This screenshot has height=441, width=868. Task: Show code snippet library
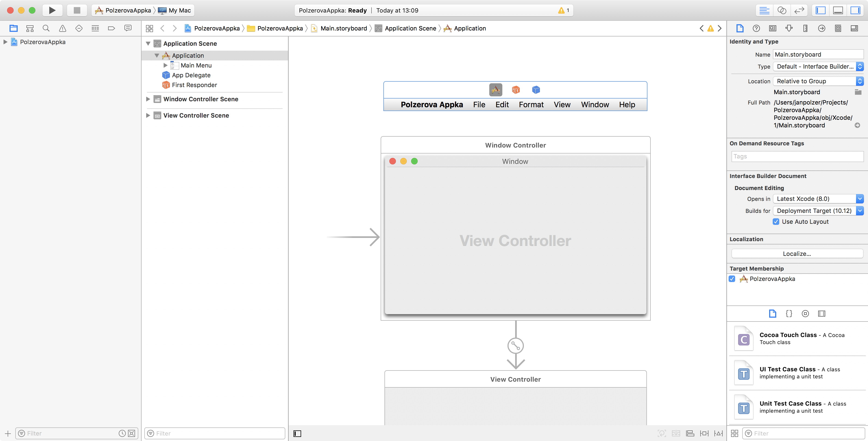point(789,314)
